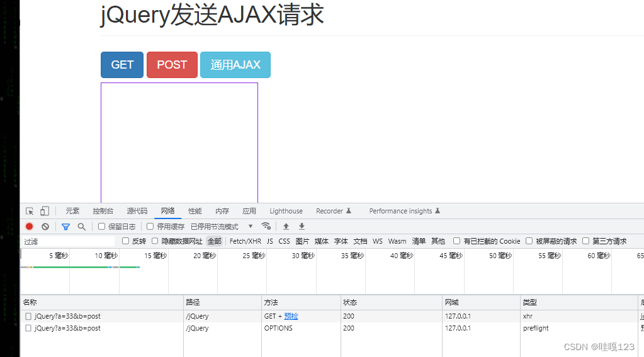
Task: Open the 已停用节流模式 throttling dropdown
Action: pos(222,227)
